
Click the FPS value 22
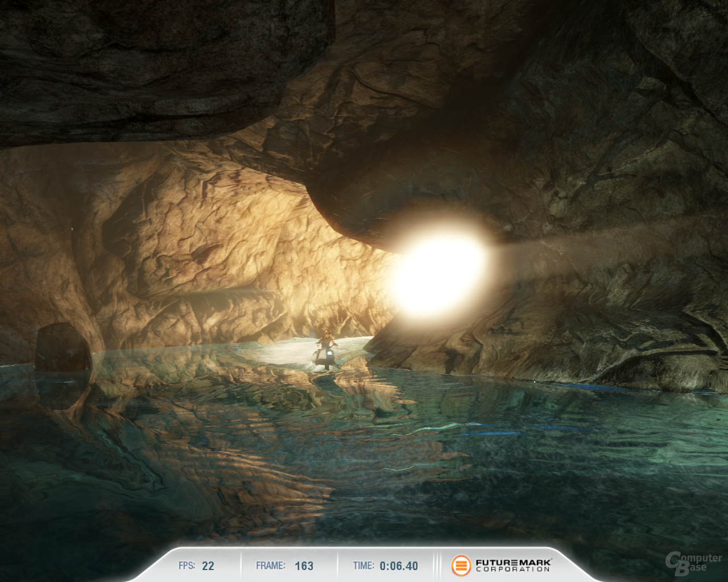(x=208, y=566)
